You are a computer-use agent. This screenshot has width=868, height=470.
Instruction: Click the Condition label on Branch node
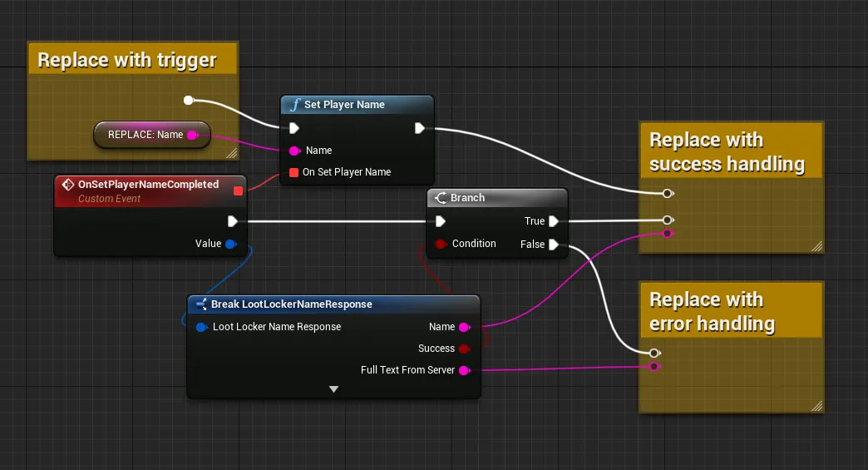click(x=474, y=244)
